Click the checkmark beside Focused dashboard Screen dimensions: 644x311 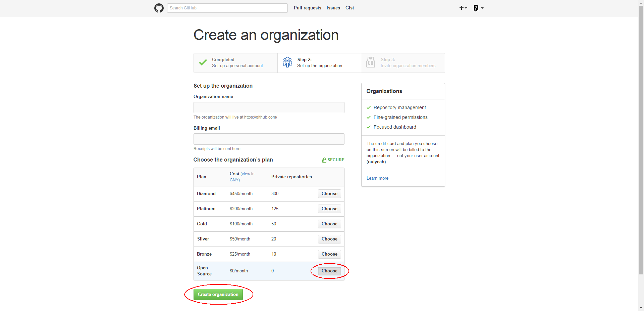click(x=369, y=127)
